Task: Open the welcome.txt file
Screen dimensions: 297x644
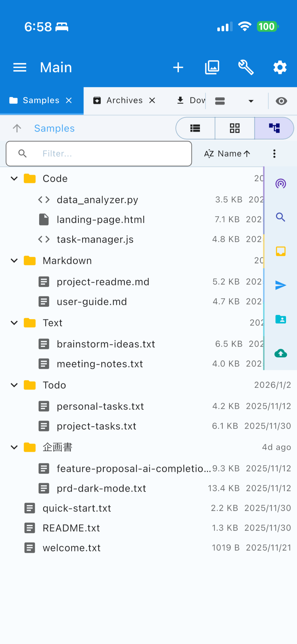Action: pos(72,548)
